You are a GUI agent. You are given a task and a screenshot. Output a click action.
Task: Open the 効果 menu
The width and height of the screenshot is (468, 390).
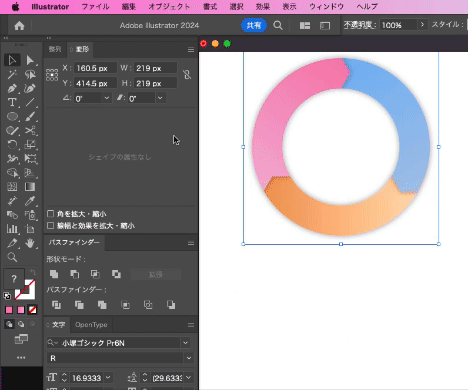pyautogui.click(x=263, y=7)
